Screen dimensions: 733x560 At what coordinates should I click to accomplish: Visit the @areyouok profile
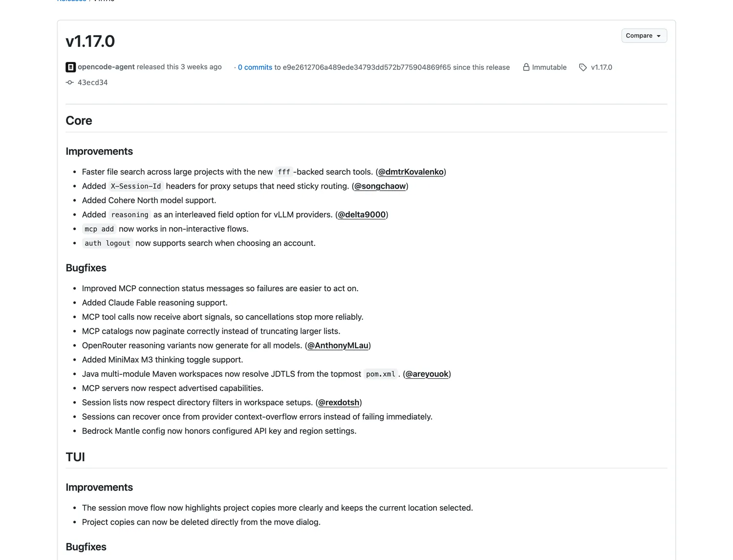click(427, 374)
